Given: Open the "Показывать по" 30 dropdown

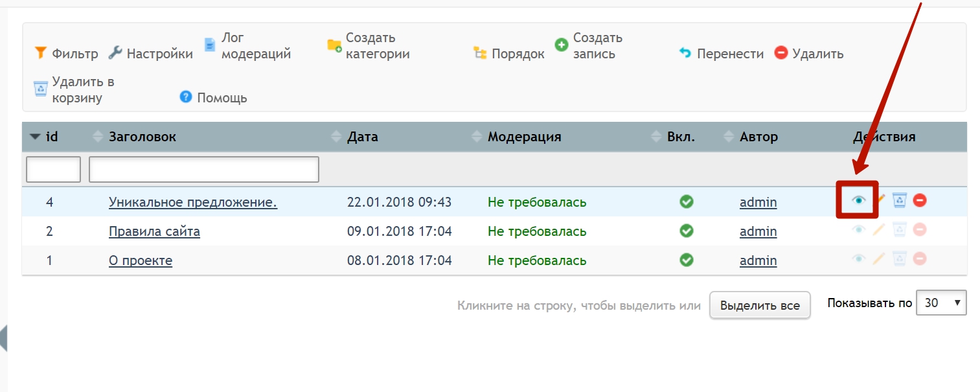Looking at the screenshot, I should pyautogui.click(x=940, y=303).
